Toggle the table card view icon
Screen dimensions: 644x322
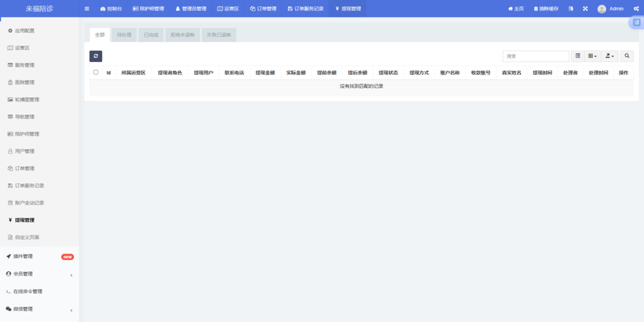[578, 56]
